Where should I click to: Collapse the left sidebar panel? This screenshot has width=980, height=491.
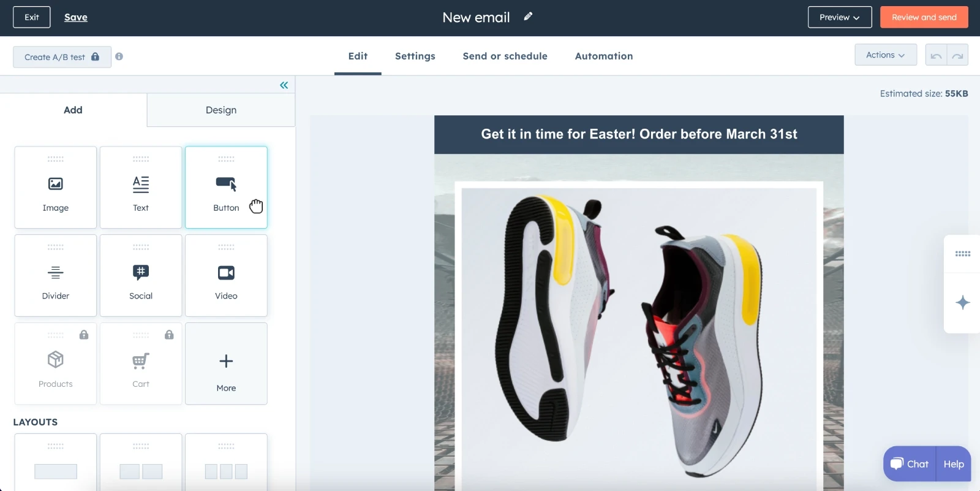tap(284, 85)
